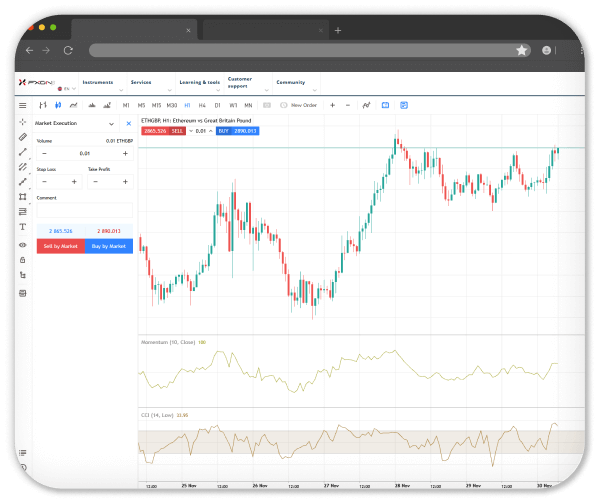Screen dimensions: 600x504
Task: Select the ruler measurement tool
Action: coord(23,137)
